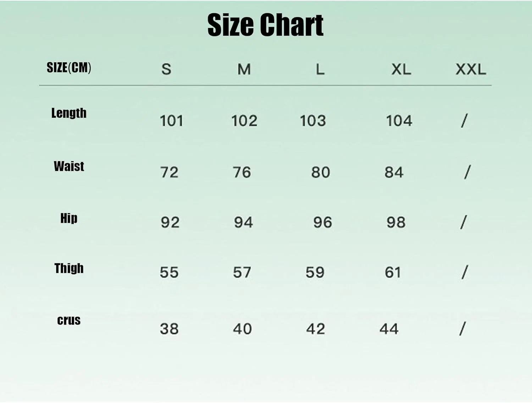Screen dimensions: 532x403
Task: Click the crus value 42 for L
Action: pyautogui.click(x=316, y=329)
